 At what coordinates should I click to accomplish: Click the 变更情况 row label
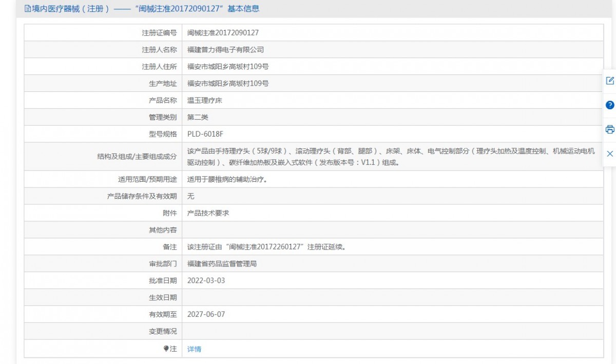click(163, 331)
